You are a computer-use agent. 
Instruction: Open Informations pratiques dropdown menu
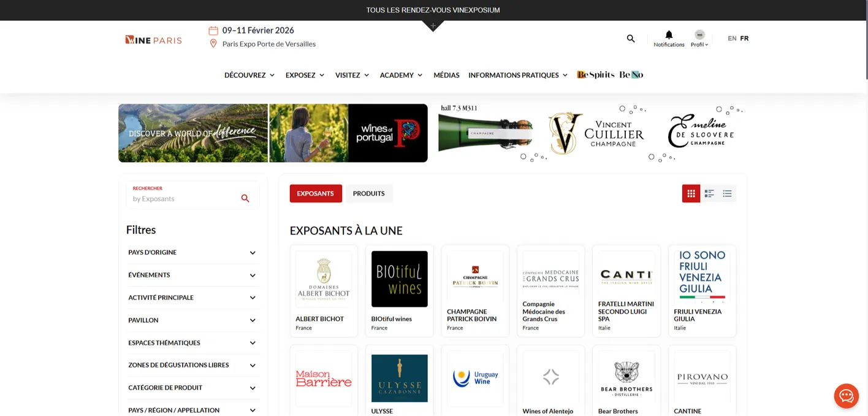click(518, 75)
